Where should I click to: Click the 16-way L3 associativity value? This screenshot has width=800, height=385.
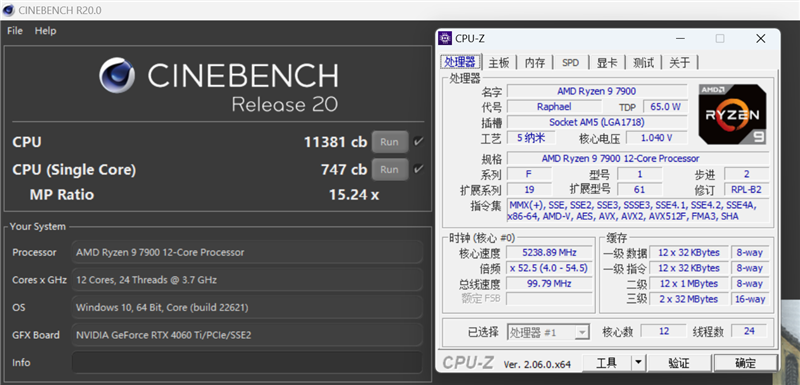tap(750, 299)
